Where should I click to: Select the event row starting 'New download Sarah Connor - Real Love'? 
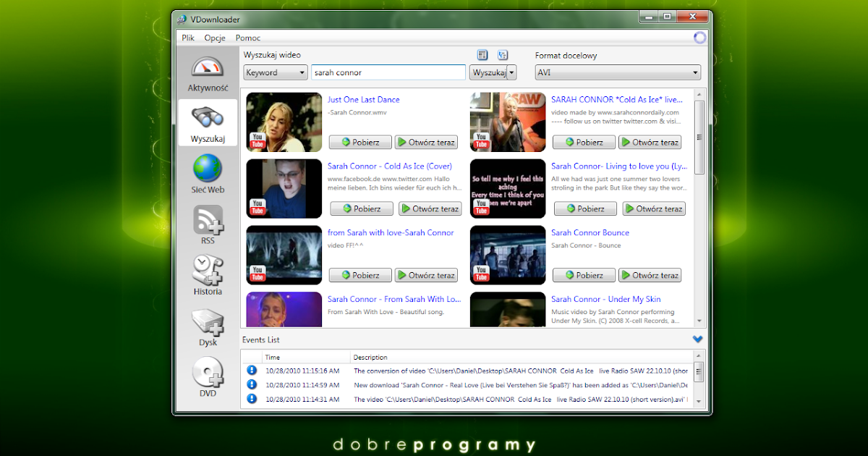point(468,384)
